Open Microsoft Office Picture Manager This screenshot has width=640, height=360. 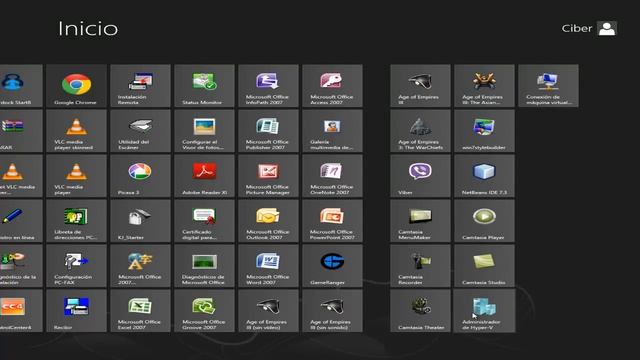coord(269,176)
